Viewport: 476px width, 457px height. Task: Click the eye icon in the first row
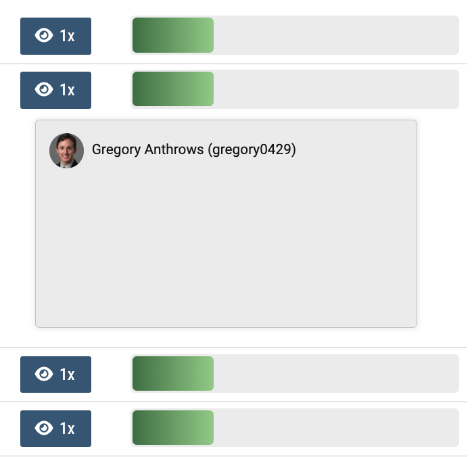(x=44, y=36)
